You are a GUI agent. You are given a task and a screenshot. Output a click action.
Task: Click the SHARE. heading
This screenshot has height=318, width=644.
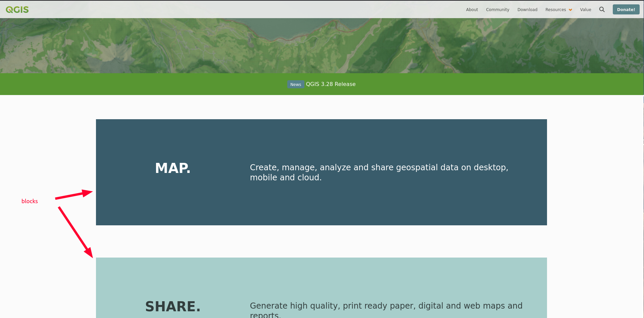(173, 307)
